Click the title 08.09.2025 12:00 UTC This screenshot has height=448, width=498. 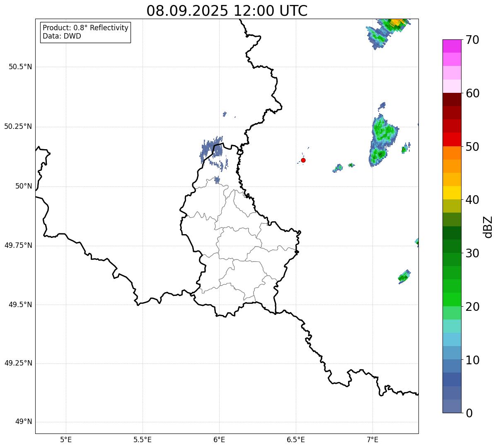point(227,11)
